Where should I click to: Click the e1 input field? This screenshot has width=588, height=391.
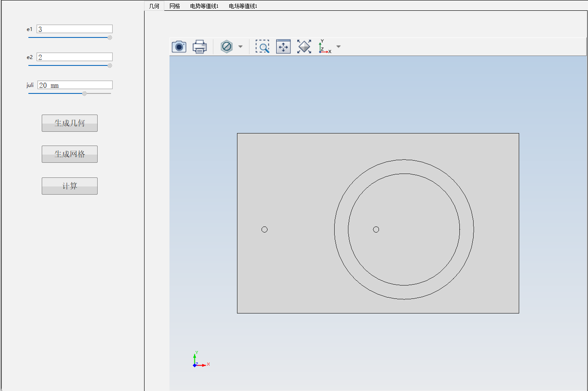point(74,29)
